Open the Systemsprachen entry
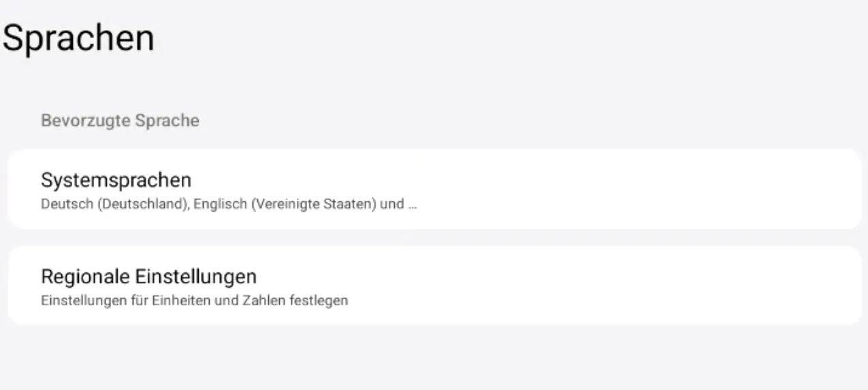The width and height of the screenshot is (868, 390). pyautogui.click(x=434, y=189)
